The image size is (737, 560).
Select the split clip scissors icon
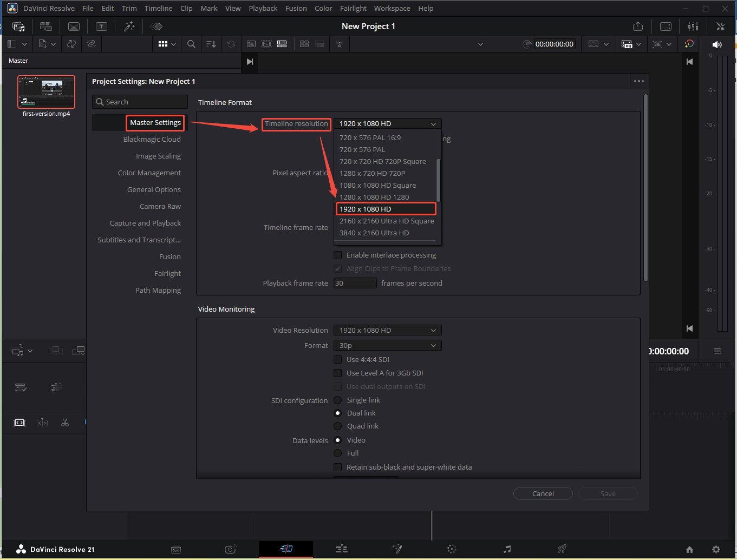pyautogui.click(x=65, y=423)
